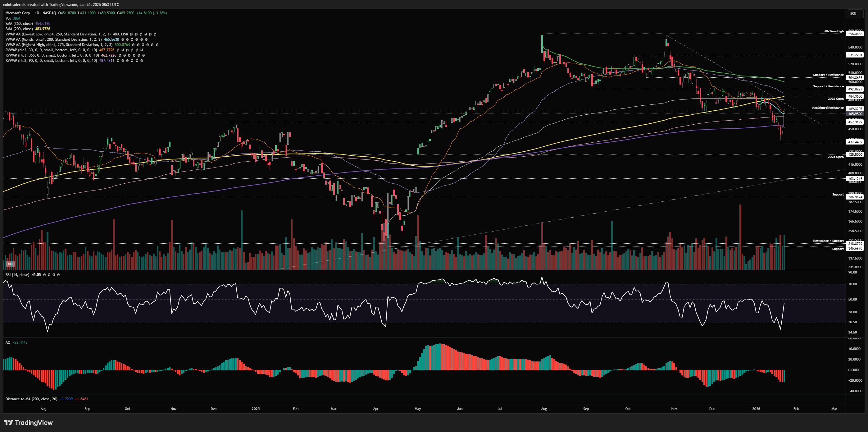Select VWAP AA Lowest Low indicator legend

pyautogui.click(x=57, y=34)
